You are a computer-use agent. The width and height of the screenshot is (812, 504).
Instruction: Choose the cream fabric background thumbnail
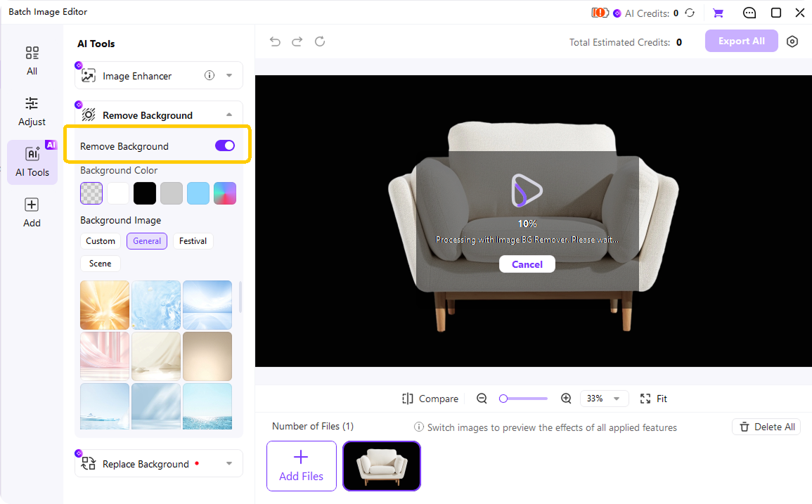pos(156,356)
